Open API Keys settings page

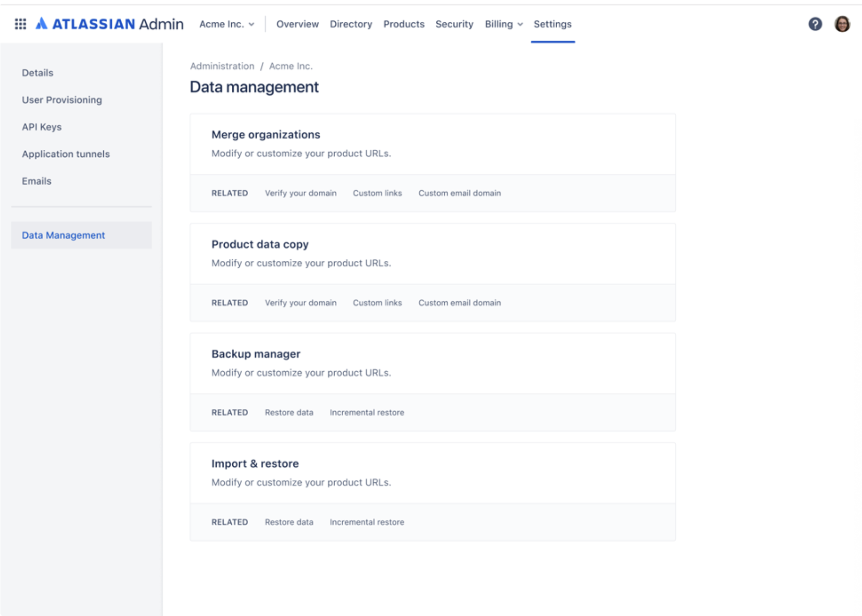[42, 127]
